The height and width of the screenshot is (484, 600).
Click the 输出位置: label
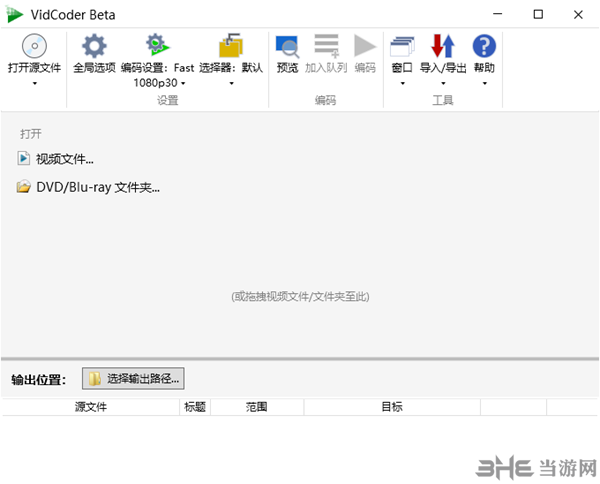[x=39, y=380]
